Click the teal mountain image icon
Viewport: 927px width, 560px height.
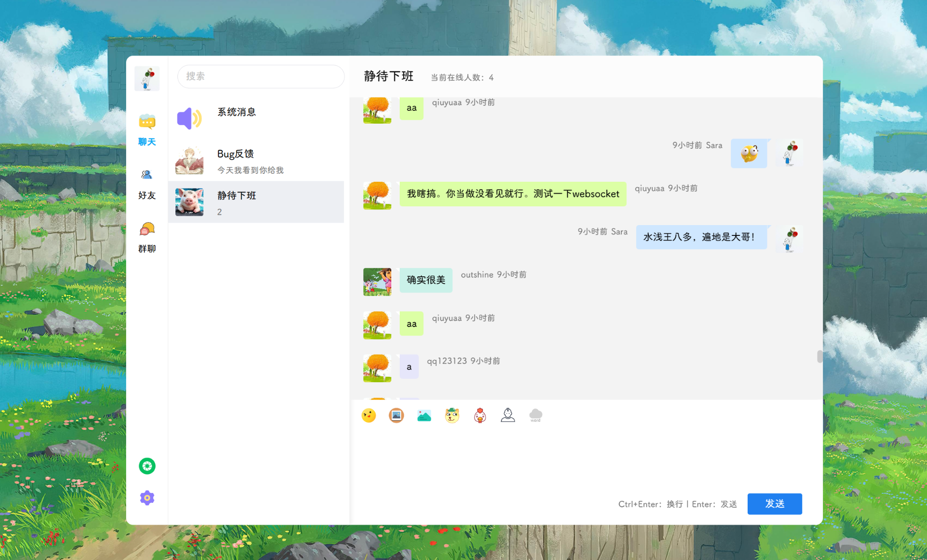(424, 416)
